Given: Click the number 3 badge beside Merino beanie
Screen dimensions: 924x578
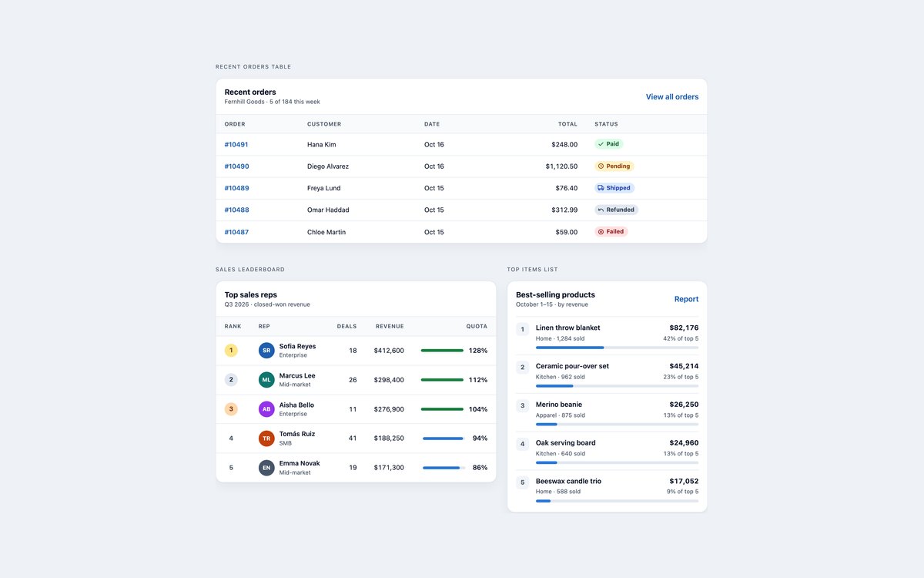Looking at the screenshot, I should click(523, 405).
